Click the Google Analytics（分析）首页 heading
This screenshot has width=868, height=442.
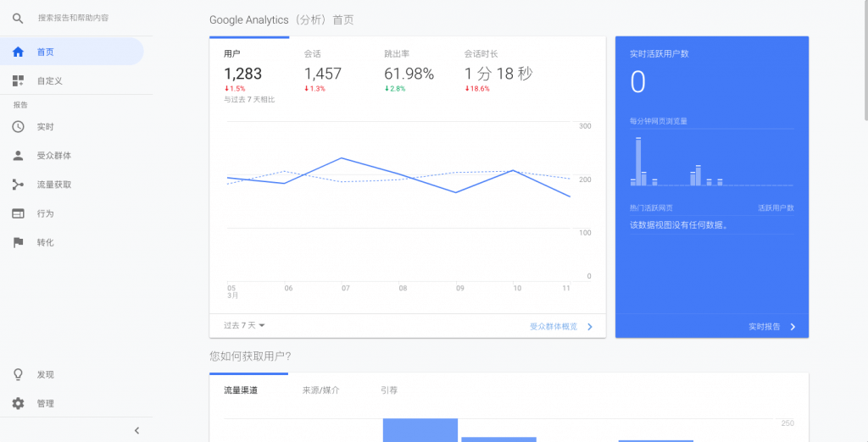click(x=281, y=20)
